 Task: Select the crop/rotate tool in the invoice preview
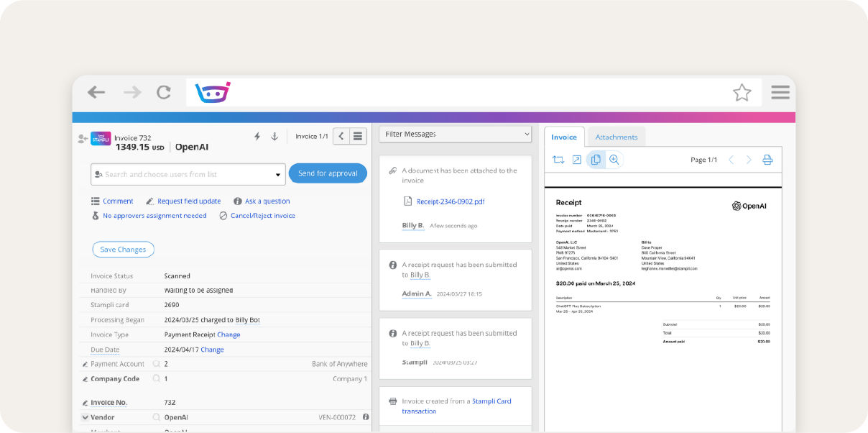pyautogui.click(x=559, y=160)
